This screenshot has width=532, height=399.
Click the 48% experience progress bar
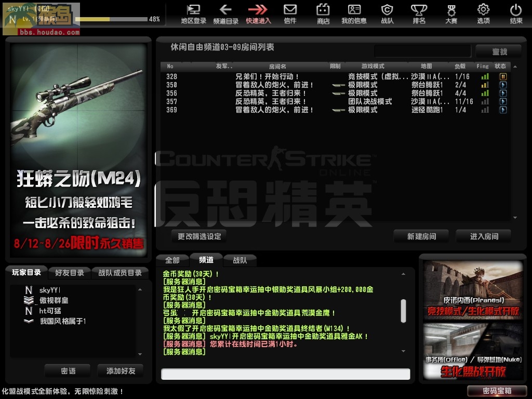tap(111, 19)
